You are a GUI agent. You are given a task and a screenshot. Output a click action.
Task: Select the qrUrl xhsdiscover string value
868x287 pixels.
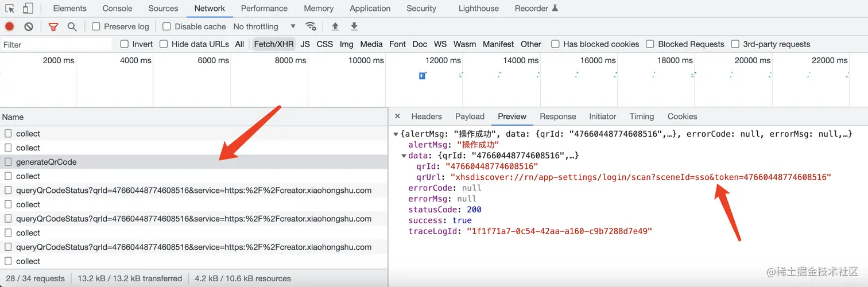point(641,177)
